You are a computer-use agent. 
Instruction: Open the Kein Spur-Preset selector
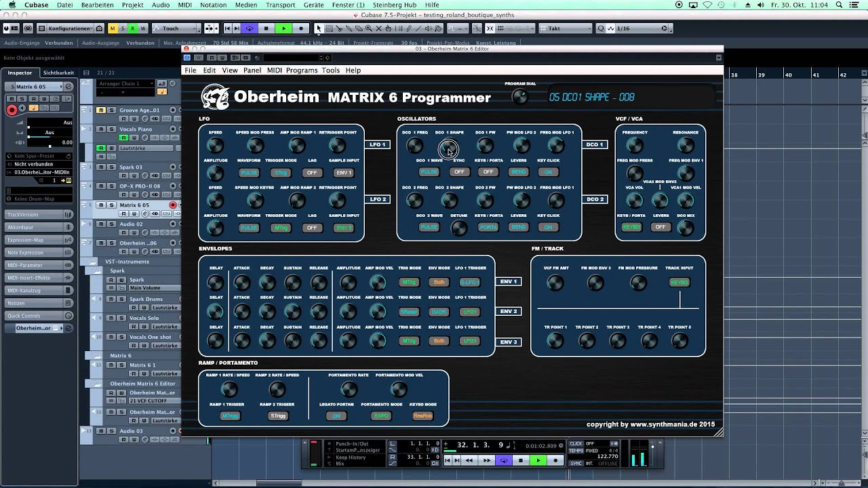[x=39, y=156]
